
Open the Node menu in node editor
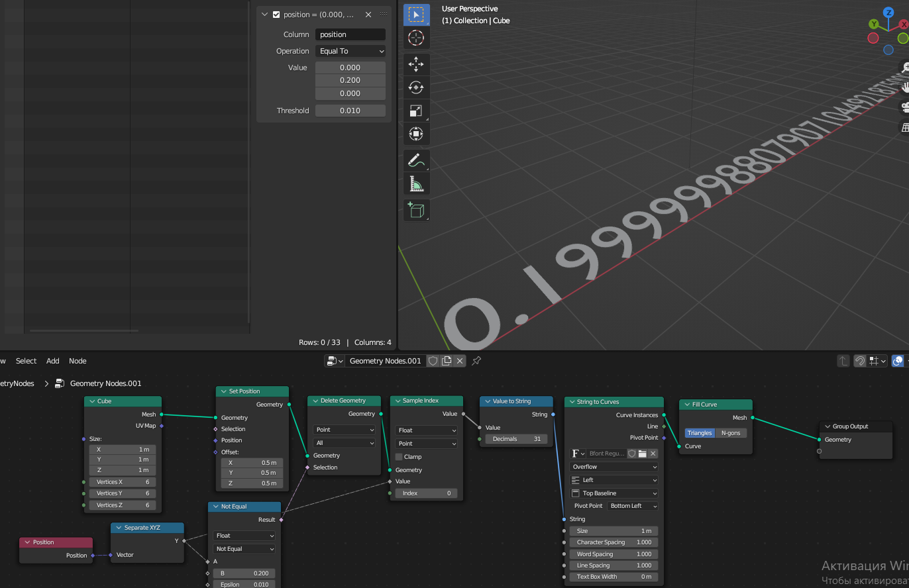click(x=78, y=361)
